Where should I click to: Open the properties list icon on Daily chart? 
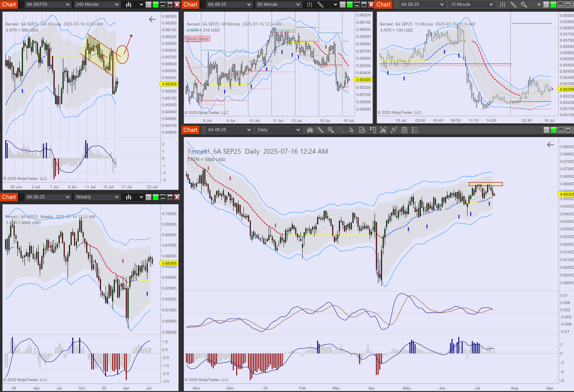click(415, 130)
